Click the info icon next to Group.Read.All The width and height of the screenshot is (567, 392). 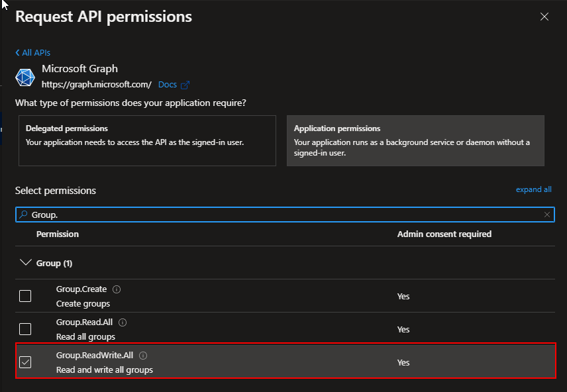point(123,322)
